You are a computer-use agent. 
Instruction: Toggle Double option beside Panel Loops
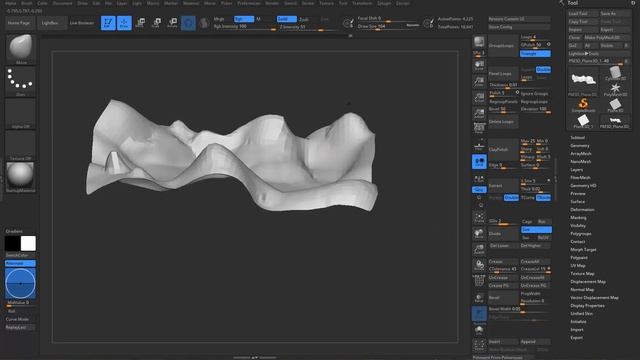click(543, 69)
